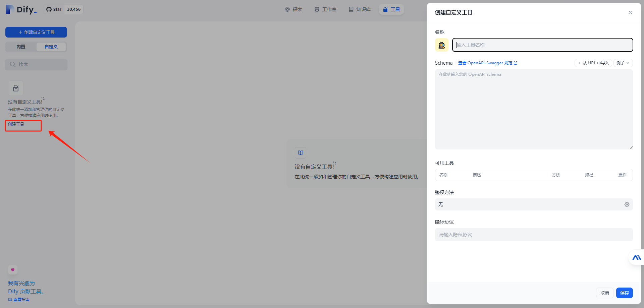The image size is (644, 308).
Task: Open the 工作室 tab
Action: tap(325, 9)
